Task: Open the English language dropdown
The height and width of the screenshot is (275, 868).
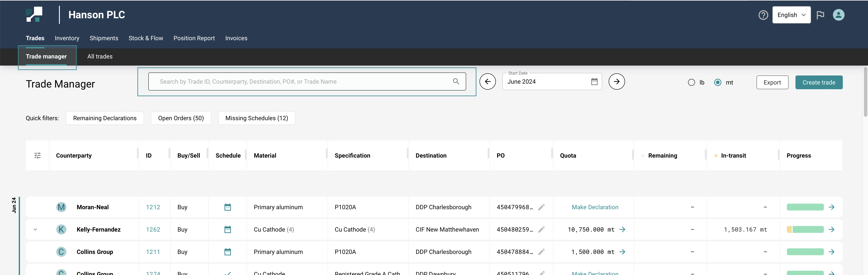Action: (791, 15)
